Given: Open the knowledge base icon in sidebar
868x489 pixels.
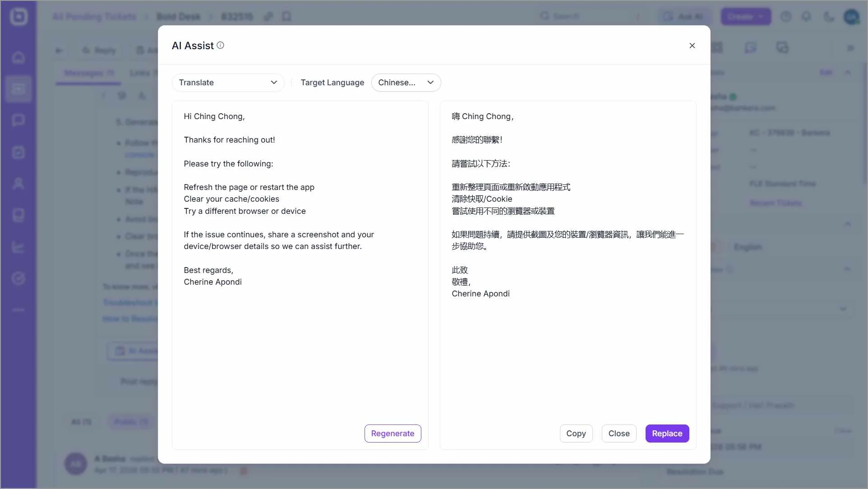Looking at the screenshot, I should [18, 215].
